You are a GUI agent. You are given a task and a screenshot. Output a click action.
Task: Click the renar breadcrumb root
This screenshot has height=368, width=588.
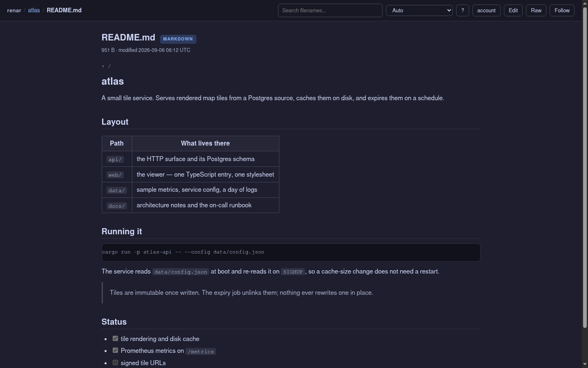point(14,10)
